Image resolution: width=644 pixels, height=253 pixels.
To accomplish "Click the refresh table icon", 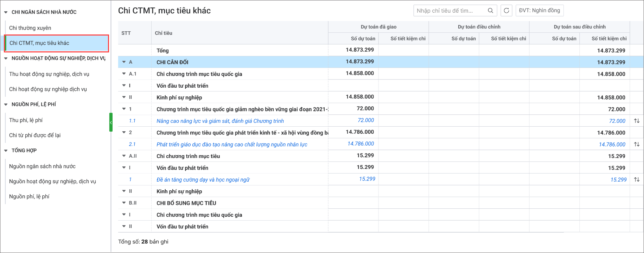I will (506, 11).
